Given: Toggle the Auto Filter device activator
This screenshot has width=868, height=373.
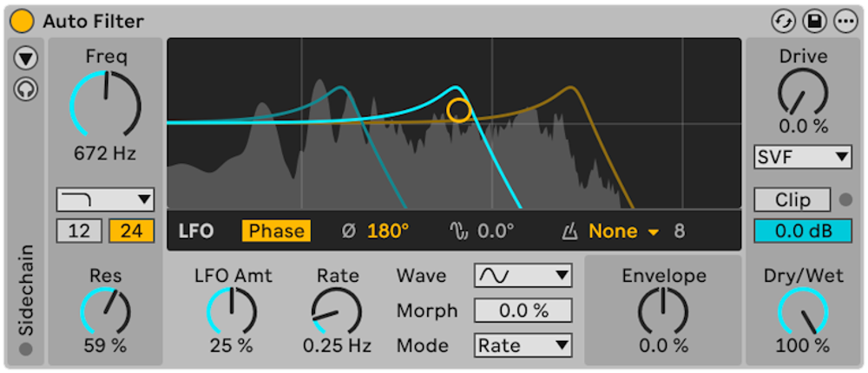Looking at the screenshot, I should click(23, 21).
